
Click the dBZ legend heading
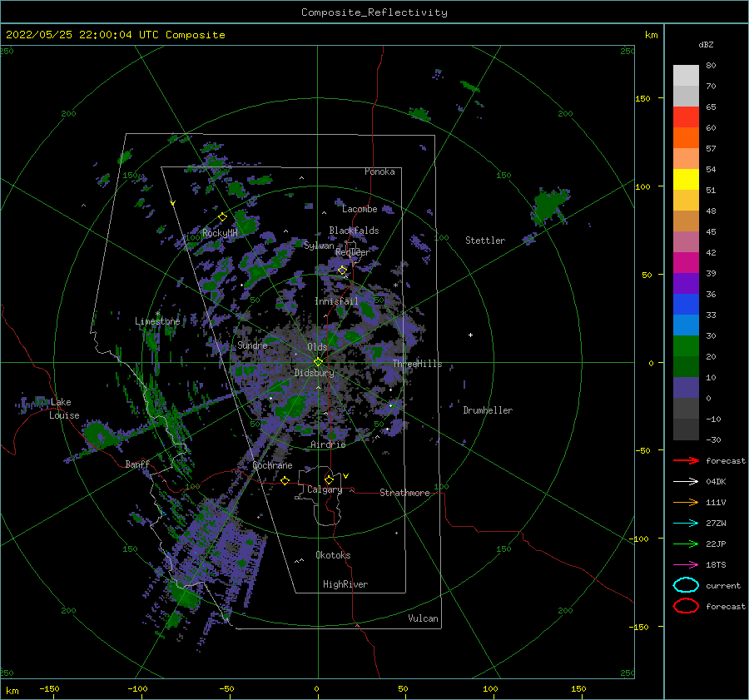(x=706, y=44)
